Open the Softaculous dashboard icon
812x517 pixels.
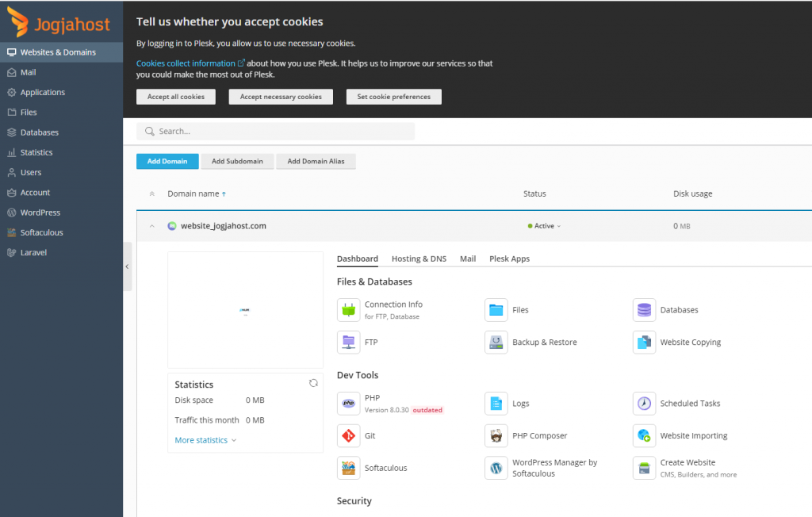349,468
